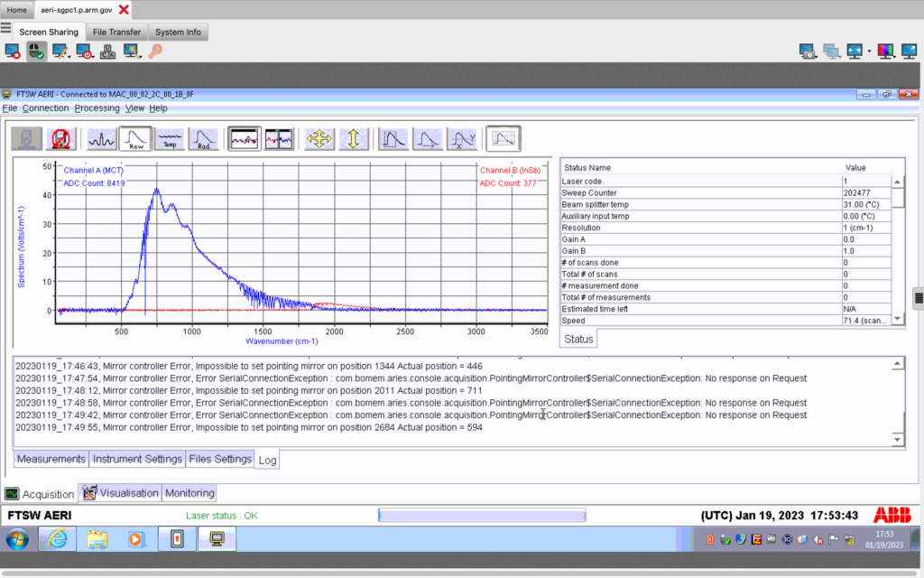Click the four-way pan arrows icon

[319, 138]
